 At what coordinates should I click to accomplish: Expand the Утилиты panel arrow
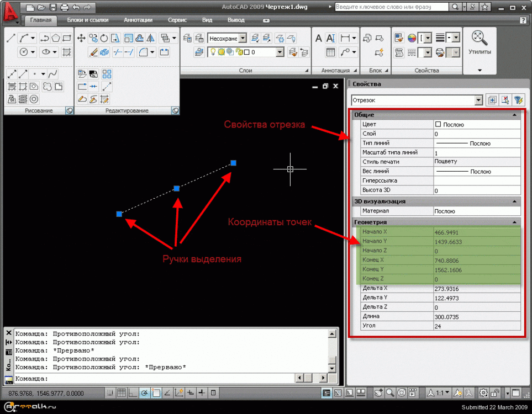(480, 70)
